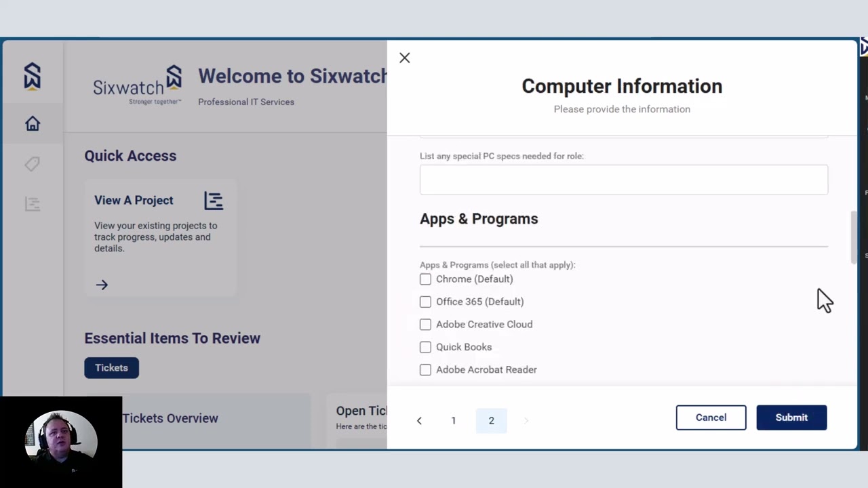
Task: Close the Computer Information panel with X
Action: coord(405,58)
